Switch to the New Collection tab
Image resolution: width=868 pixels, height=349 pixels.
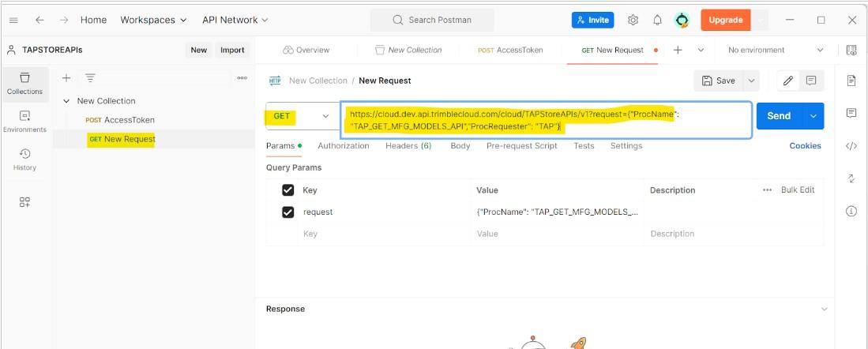click(408, 50)
